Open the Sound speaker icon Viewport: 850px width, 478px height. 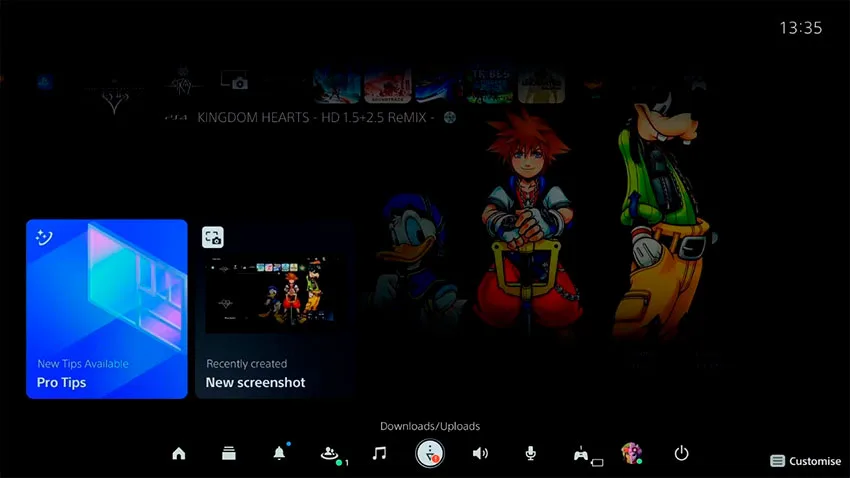480,453
